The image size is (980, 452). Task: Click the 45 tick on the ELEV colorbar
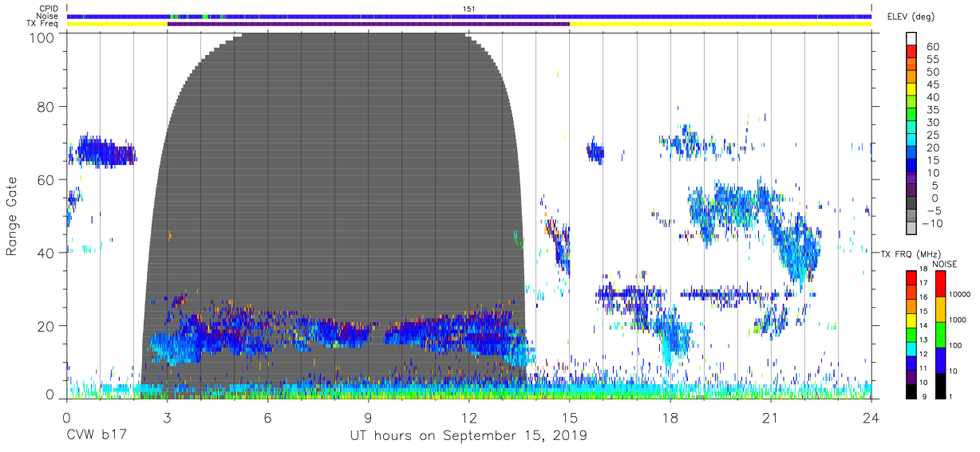[x=931, y=85]
